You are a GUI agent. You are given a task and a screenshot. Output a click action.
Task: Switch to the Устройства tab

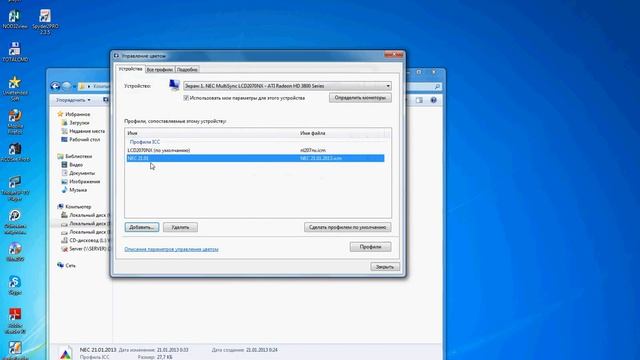pos(131,69)
